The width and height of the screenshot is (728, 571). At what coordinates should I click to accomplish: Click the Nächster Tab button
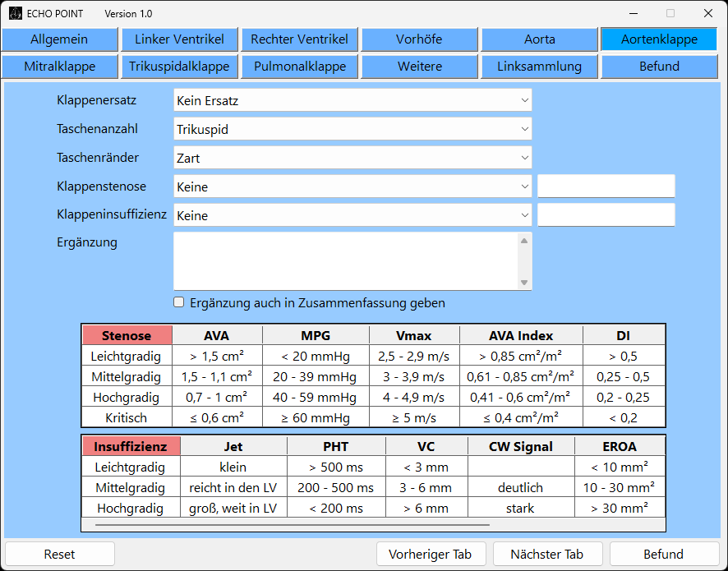(546, 554)
